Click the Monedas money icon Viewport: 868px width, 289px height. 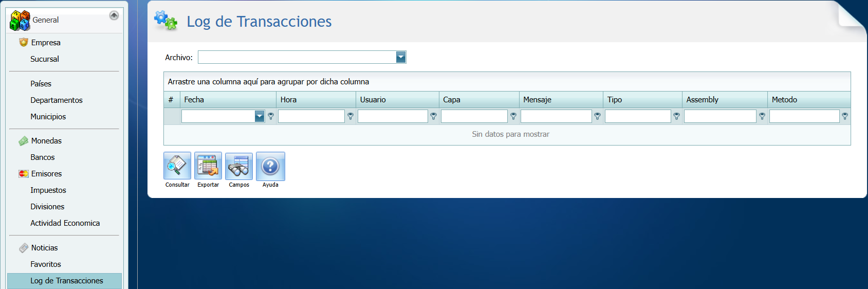(24, 141)
